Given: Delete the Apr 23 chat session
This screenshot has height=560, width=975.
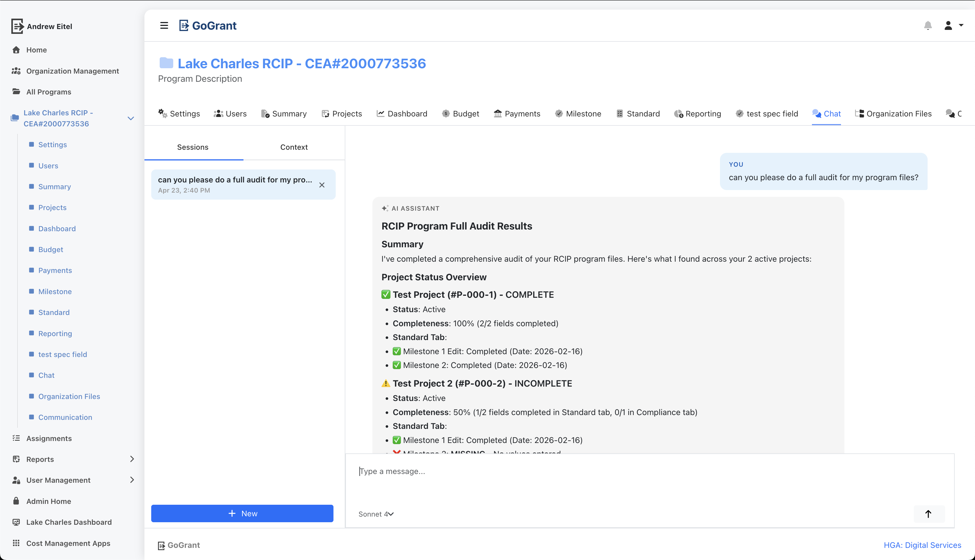Looking at the screenshot, I should click(322, 185).
